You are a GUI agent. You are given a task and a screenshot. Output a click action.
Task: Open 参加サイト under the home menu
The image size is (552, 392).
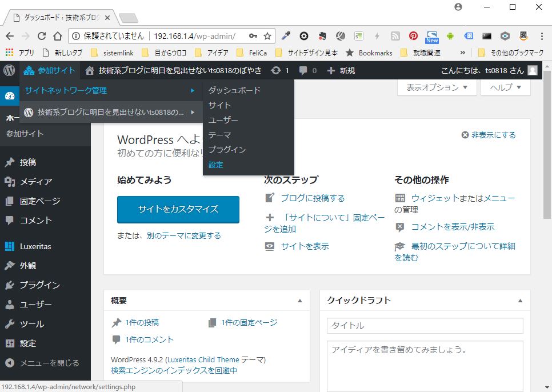tap(25, 134)
